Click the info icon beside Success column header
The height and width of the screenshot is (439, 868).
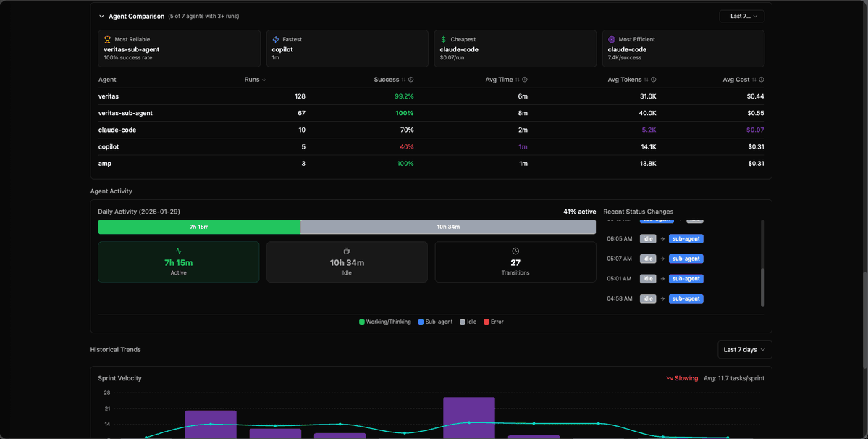410,79
